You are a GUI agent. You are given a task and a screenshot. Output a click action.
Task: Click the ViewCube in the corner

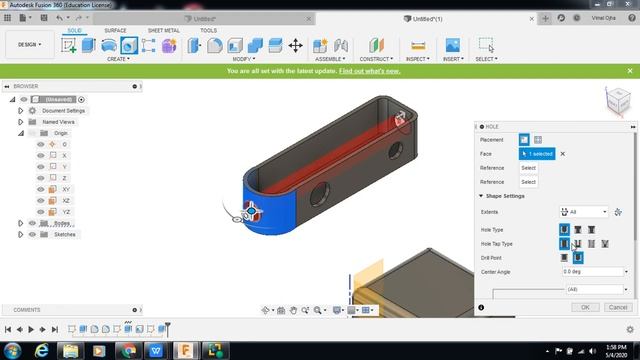[x=618, y=101]
